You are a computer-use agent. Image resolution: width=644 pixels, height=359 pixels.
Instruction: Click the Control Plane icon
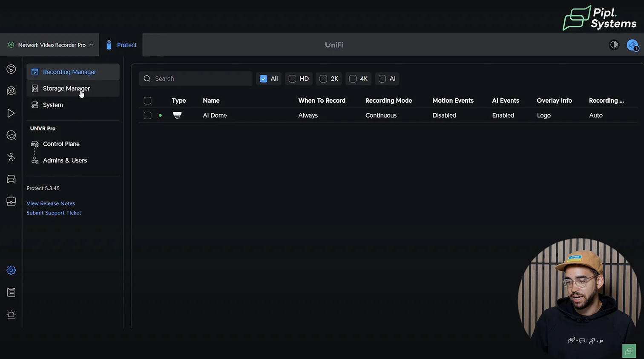pos(35,144)
